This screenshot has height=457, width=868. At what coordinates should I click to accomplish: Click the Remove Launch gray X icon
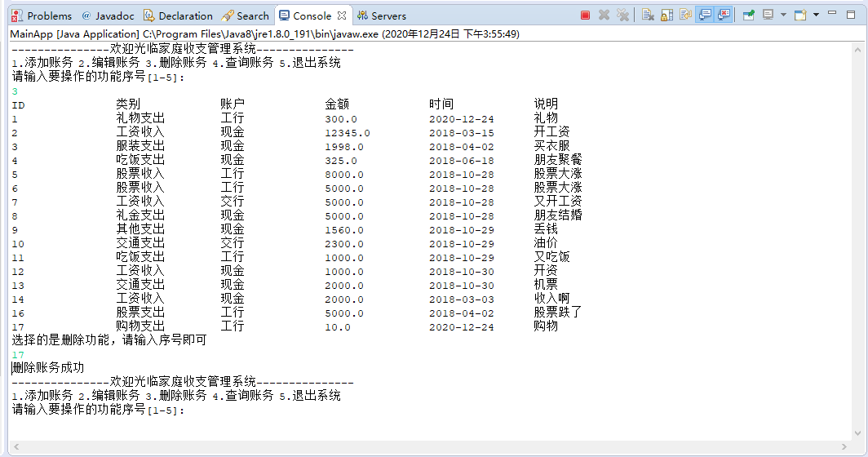click(x=604, y=16)
